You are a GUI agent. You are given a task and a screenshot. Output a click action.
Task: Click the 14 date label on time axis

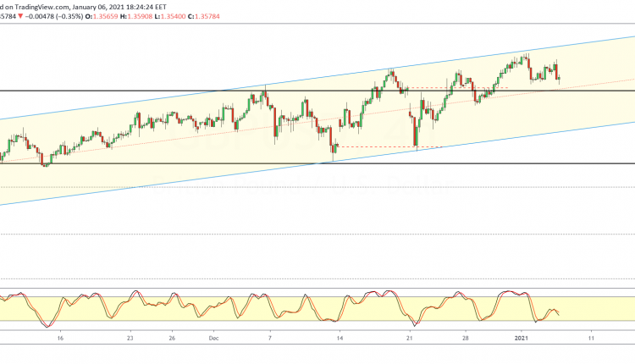340,338
